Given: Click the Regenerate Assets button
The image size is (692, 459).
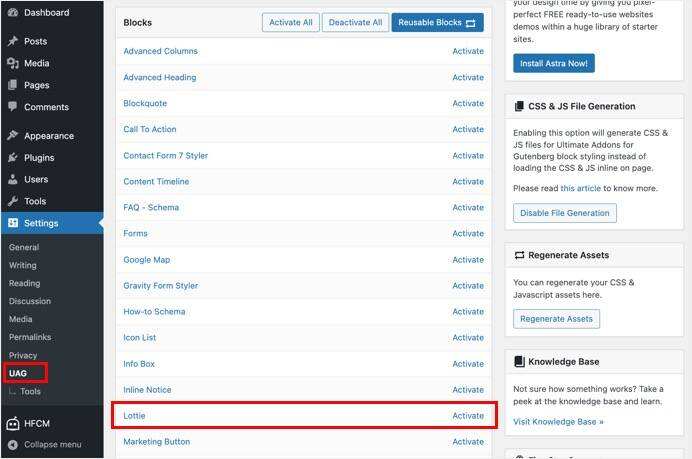Looking at the screenshot, I should [556, 319].
